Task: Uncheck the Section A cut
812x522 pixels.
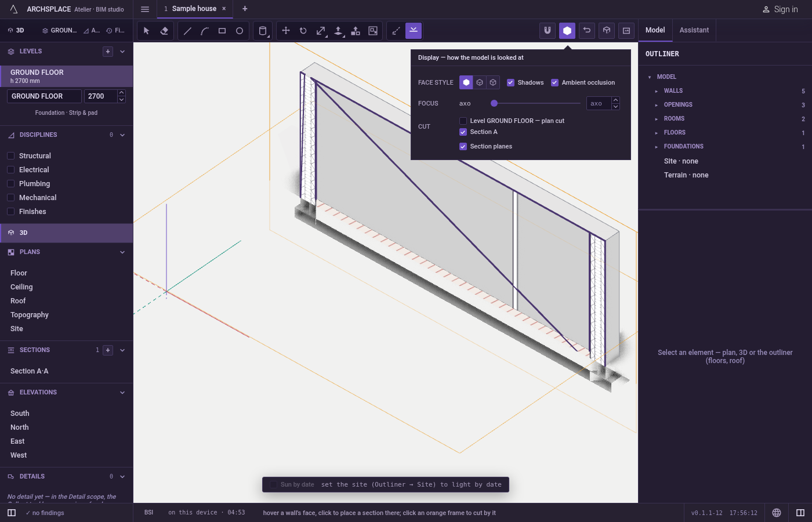Action: 463,132
